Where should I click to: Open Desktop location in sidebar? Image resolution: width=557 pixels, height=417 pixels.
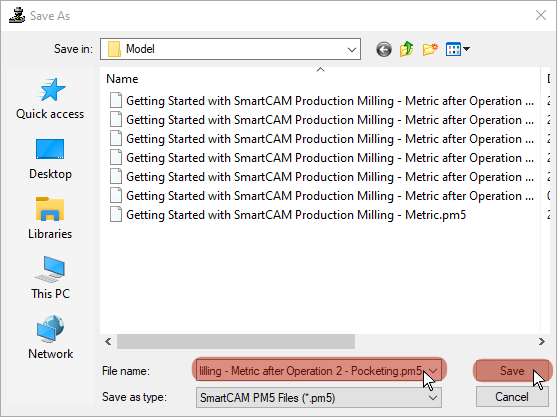(50, 159)
